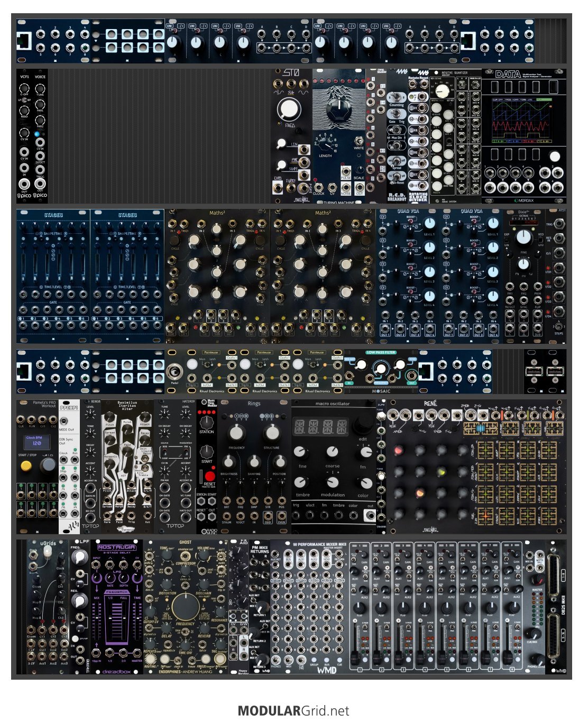This screenshot has height=722, width=588.
Task: Click the Intuitive Quantizer KEY/OCTAVE knob
Action: point(444,91)
